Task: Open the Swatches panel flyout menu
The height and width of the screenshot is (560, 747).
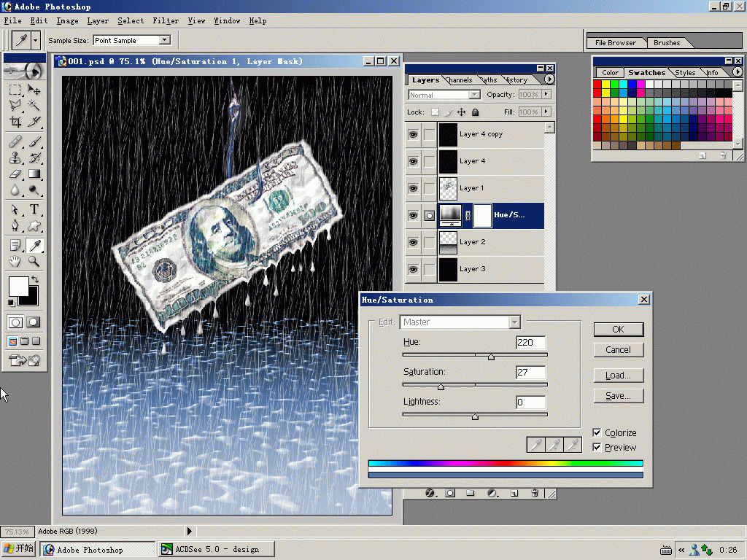Action: 738,72
